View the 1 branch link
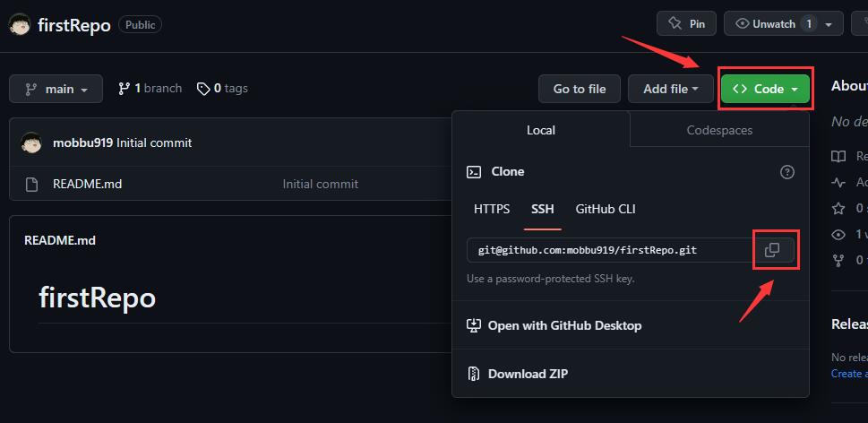Viewport: 868px width, 423px height. click(x=150, y=89)
